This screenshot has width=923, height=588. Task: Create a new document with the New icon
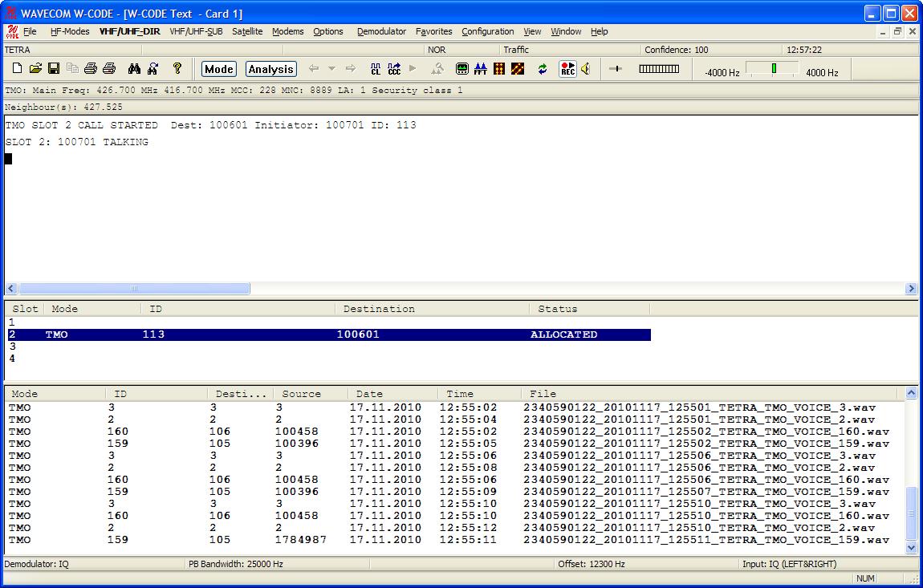17,69
